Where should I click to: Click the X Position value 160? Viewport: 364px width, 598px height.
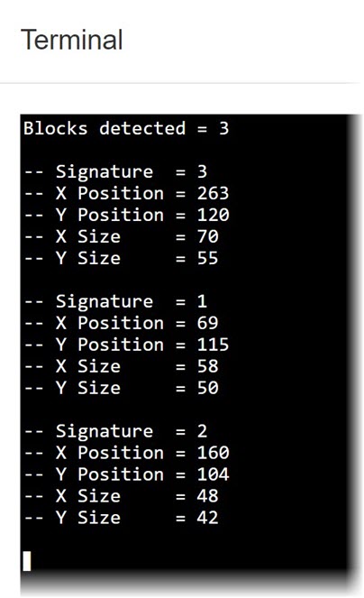click(213, 453)
